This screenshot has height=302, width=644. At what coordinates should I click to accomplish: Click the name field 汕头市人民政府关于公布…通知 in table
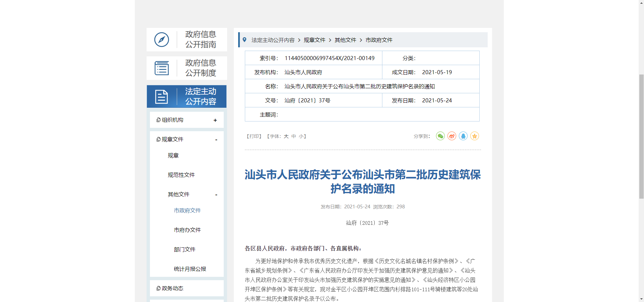(x=360, y=86)
